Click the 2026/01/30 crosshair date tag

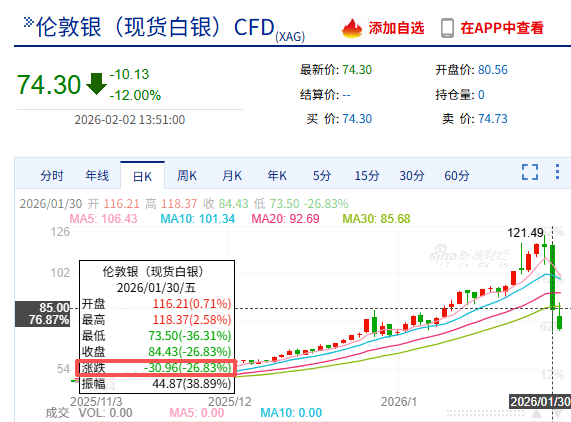pyautogui.click(x=540, y=402)
